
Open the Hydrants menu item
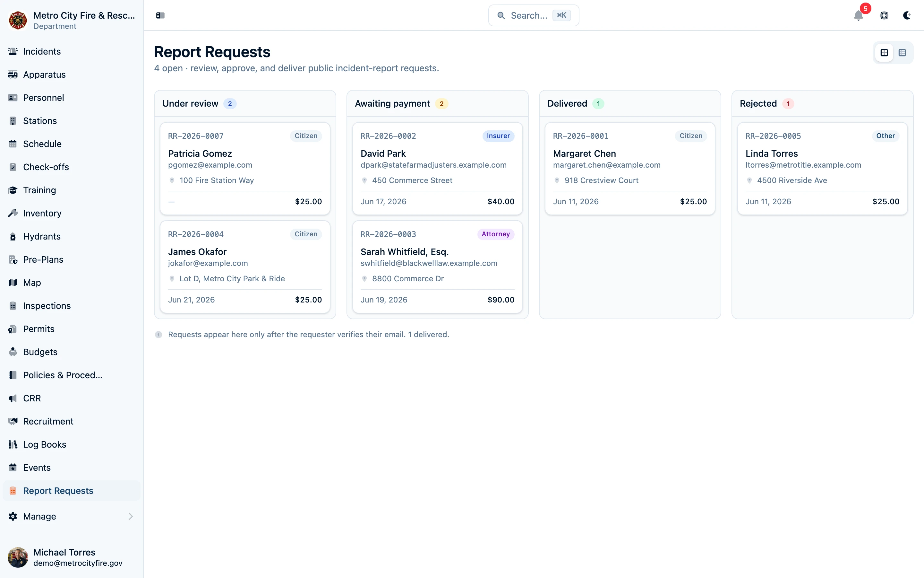tap(72, 236)
